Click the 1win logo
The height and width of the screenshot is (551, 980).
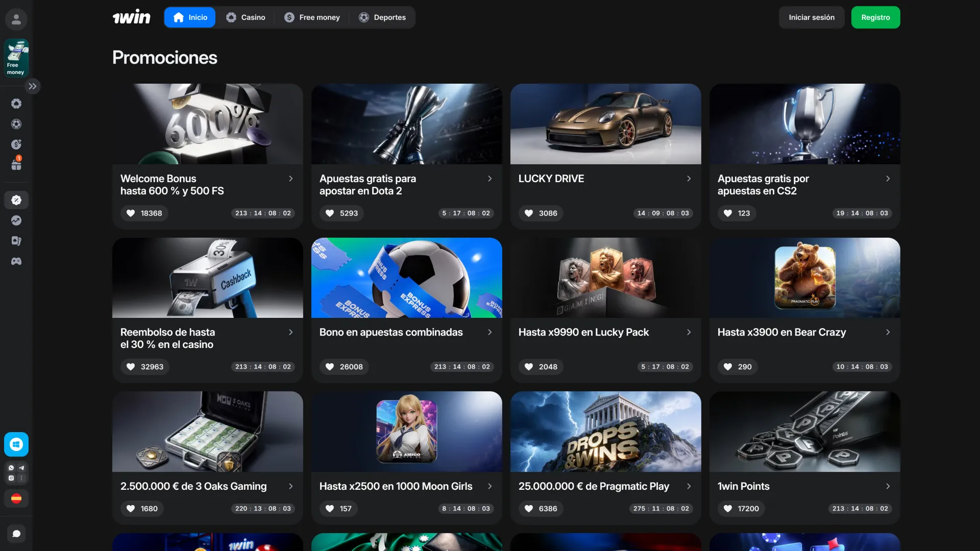(132, 17)
